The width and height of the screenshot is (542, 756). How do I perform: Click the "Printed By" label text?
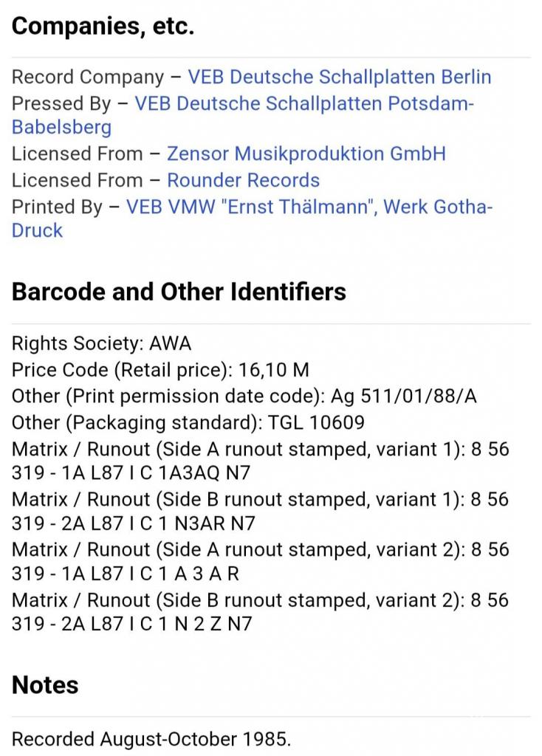[56, 206]
